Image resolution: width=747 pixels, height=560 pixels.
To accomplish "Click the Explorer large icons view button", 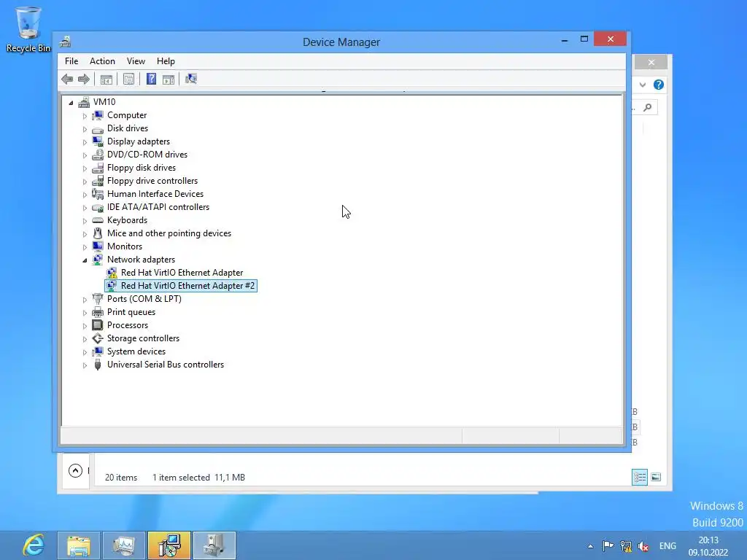I will pos(656,477).
